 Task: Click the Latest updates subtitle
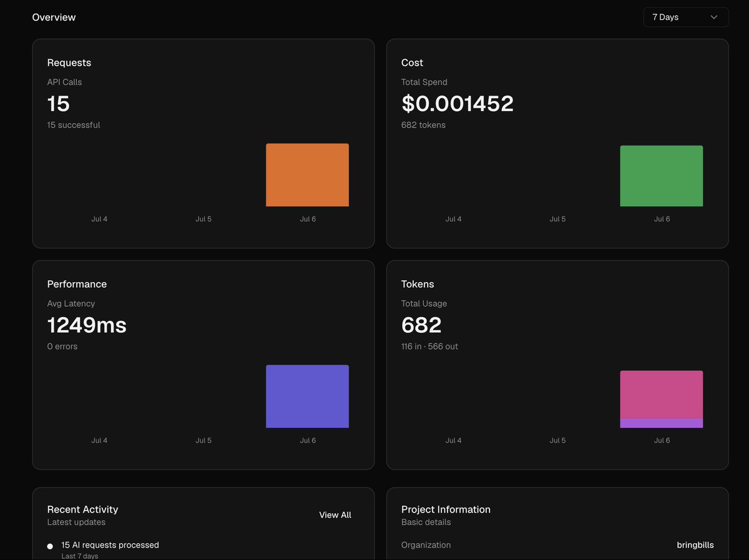tap(76, 523)
